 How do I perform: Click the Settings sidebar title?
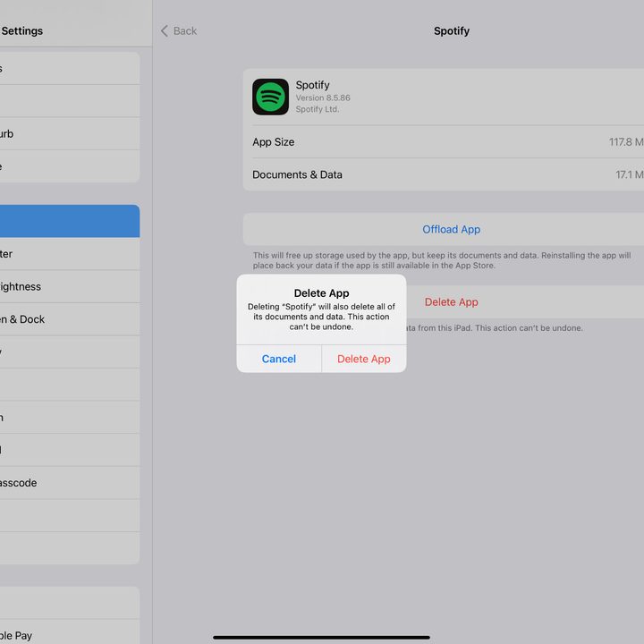click(21, 30)
